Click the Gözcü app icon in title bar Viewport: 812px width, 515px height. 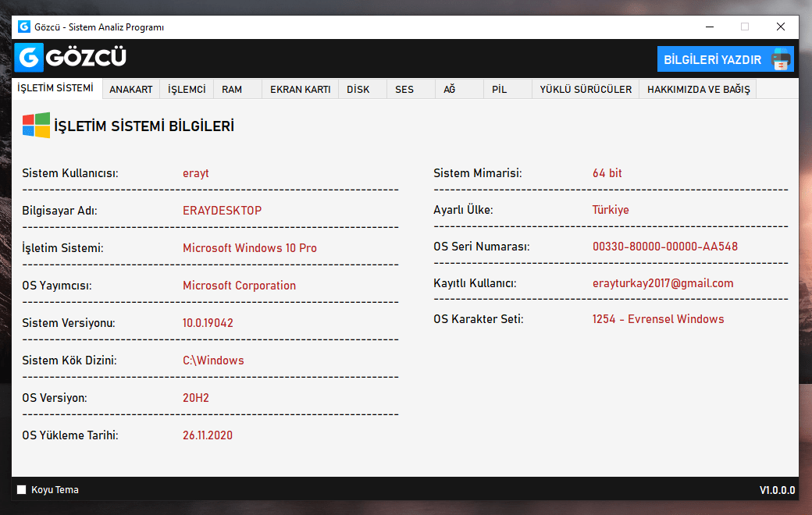click(24, 27)
